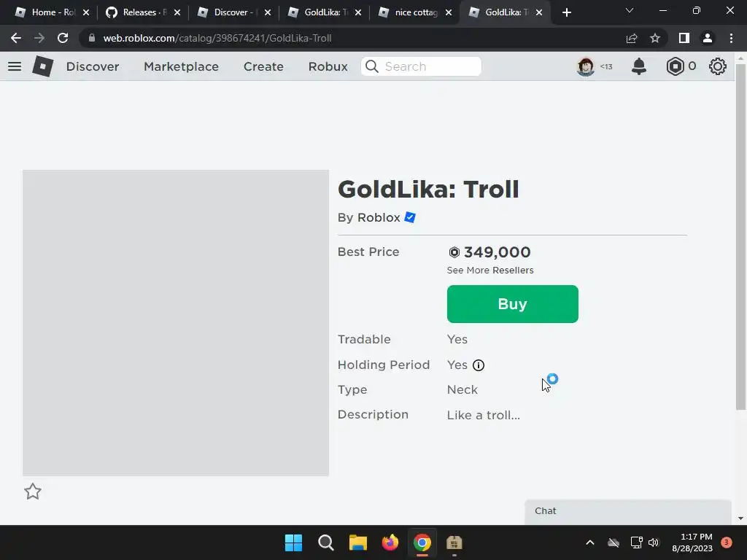
Task: Click the GoldLika: Troll title
Action: click(x=427, y=189)
